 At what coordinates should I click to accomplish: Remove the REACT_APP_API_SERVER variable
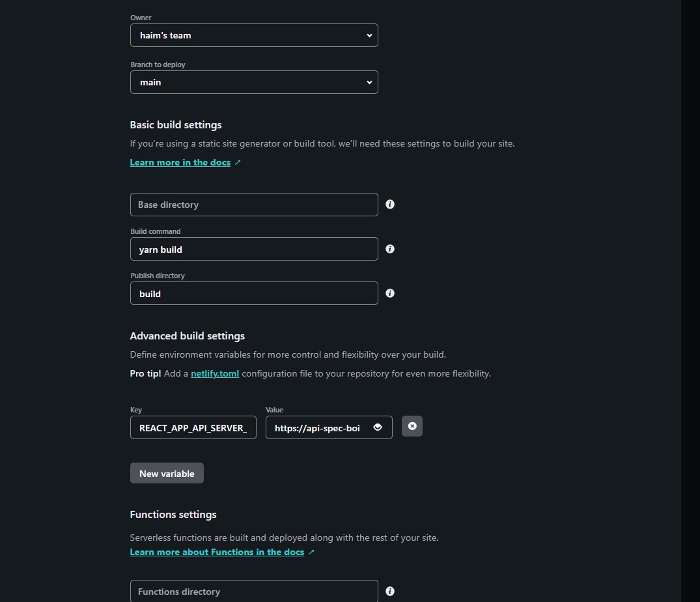tap(412, 426)
